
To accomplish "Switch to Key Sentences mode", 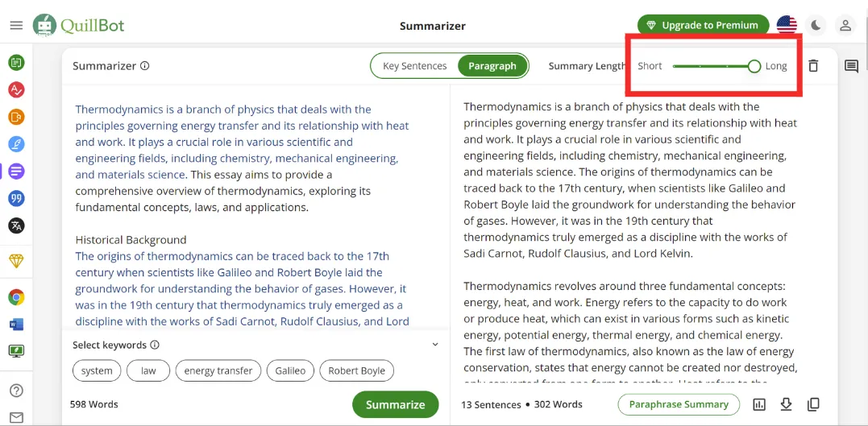I will pos(414,66).
